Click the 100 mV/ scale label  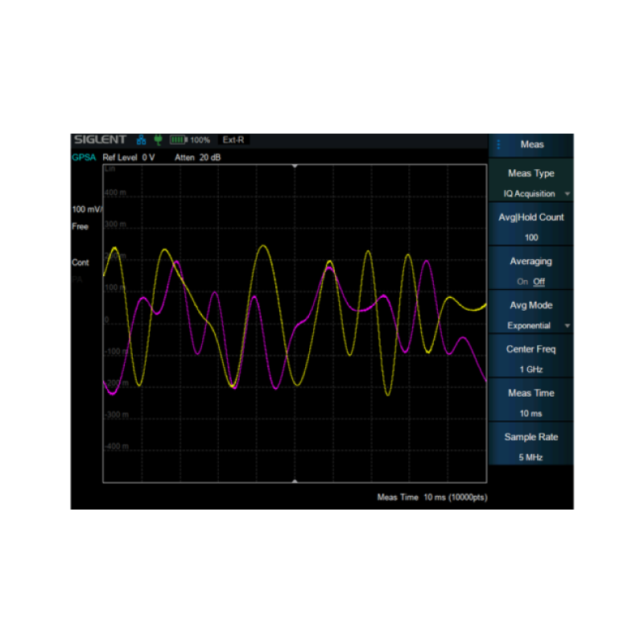[x=87, y=209]
